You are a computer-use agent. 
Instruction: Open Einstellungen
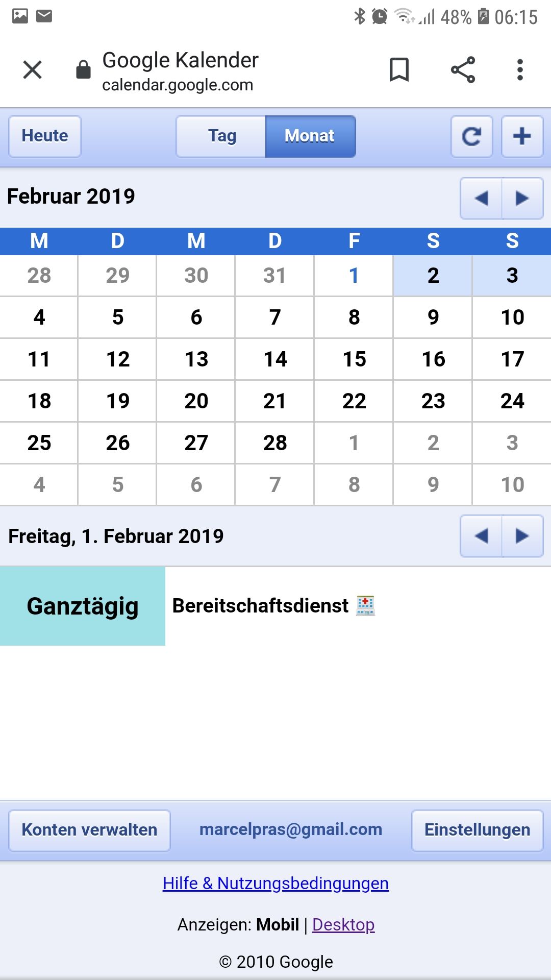tap(477, 830)
